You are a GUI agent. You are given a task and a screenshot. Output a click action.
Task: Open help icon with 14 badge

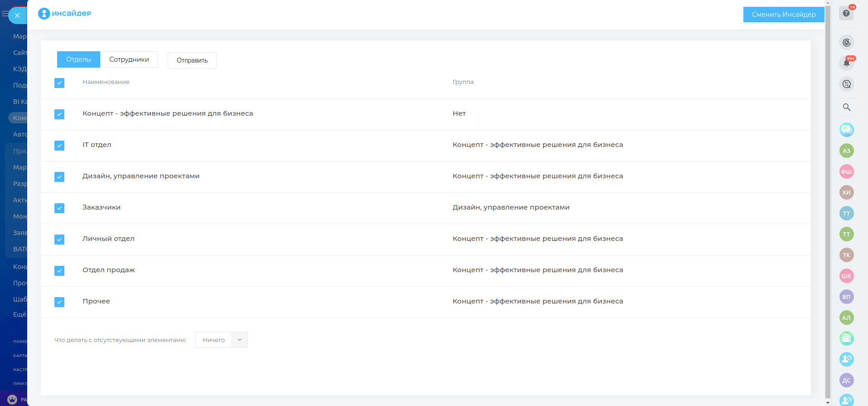[846, 13]
